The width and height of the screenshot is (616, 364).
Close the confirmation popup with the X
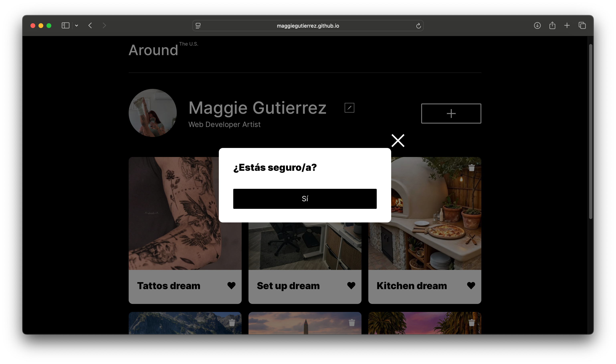pyautogui.click(x=398, y=141)
